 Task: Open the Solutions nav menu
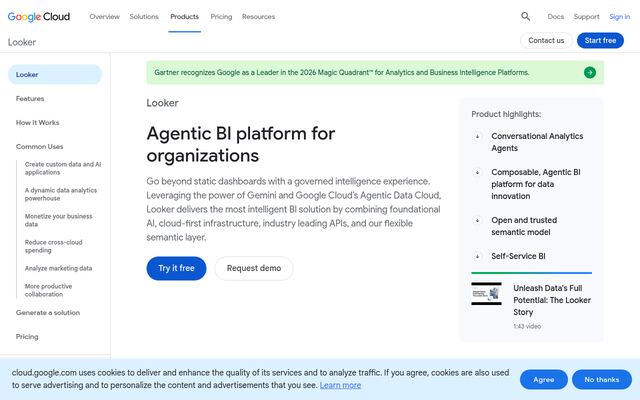pyautogui.click(x=144, y=17)
